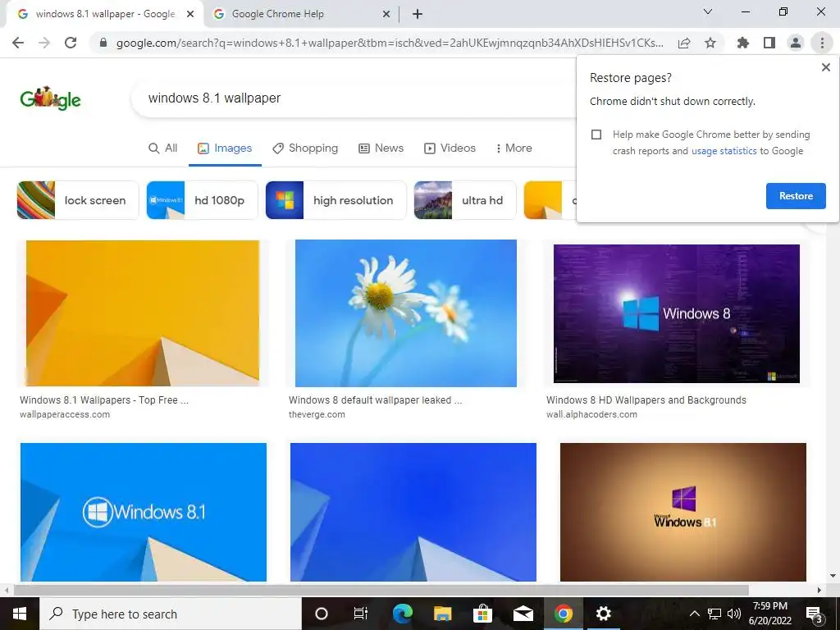Click the windows 8.1 wallpaper search box
Image resolution: width=840 pixels, height=630 pixels.
coord(354,98)
